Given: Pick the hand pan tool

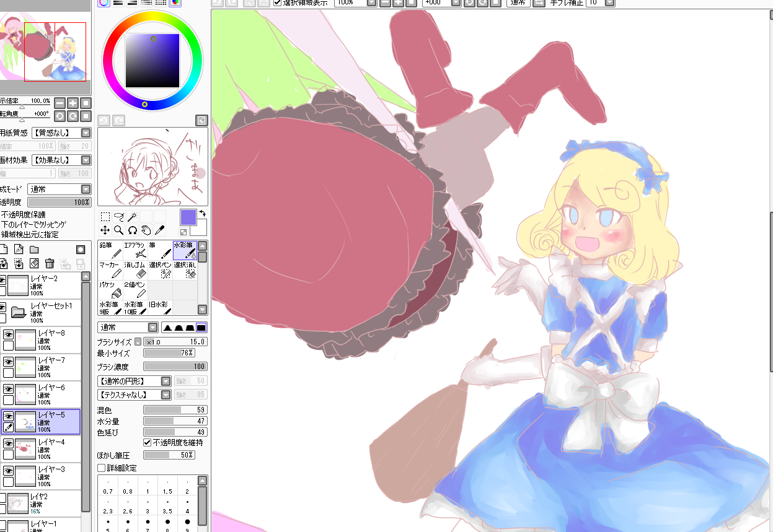Looking at the screenshot, I should click(146, 230).
